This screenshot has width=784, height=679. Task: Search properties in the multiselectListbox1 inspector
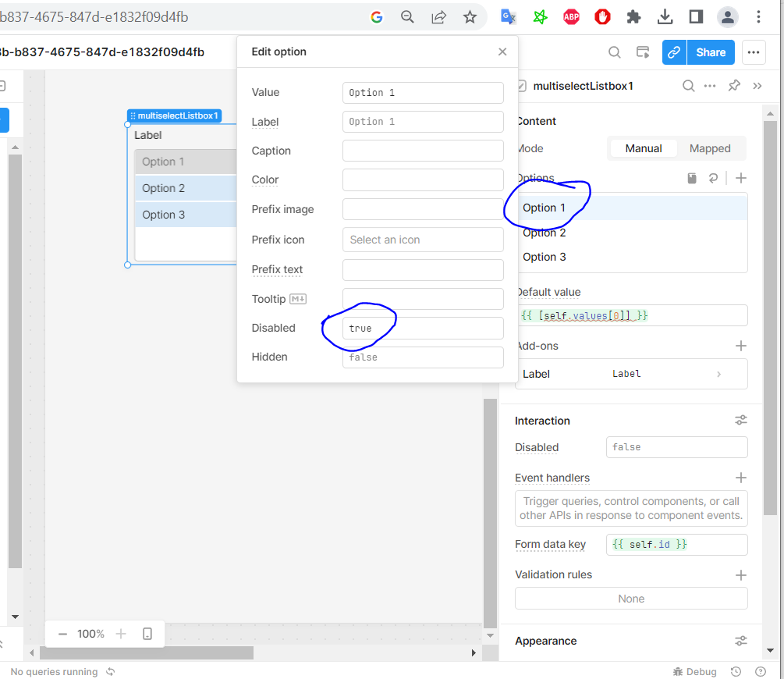[689, 86]
